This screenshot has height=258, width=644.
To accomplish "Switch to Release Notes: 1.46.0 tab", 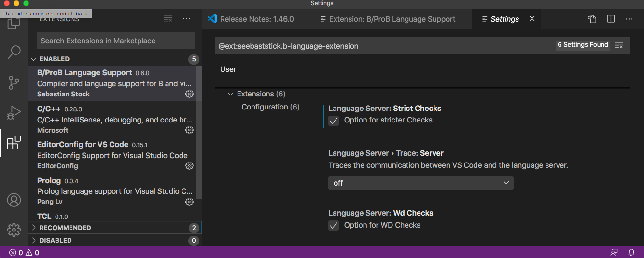I will (256, 19).
